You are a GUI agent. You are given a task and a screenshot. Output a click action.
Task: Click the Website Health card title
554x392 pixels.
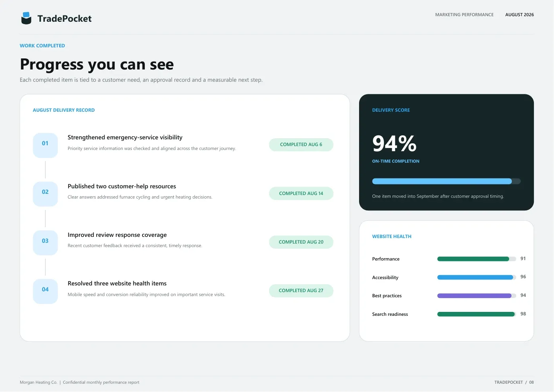coord(392,236)
